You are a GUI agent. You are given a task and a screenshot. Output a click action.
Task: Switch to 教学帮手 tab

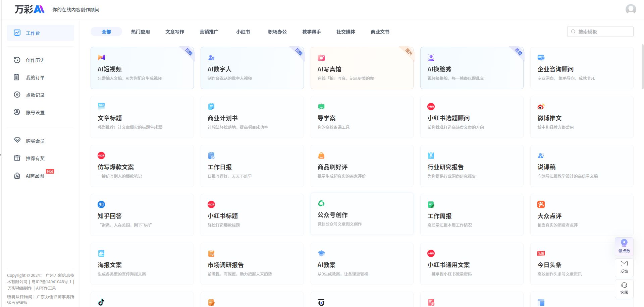coord(312,32)
